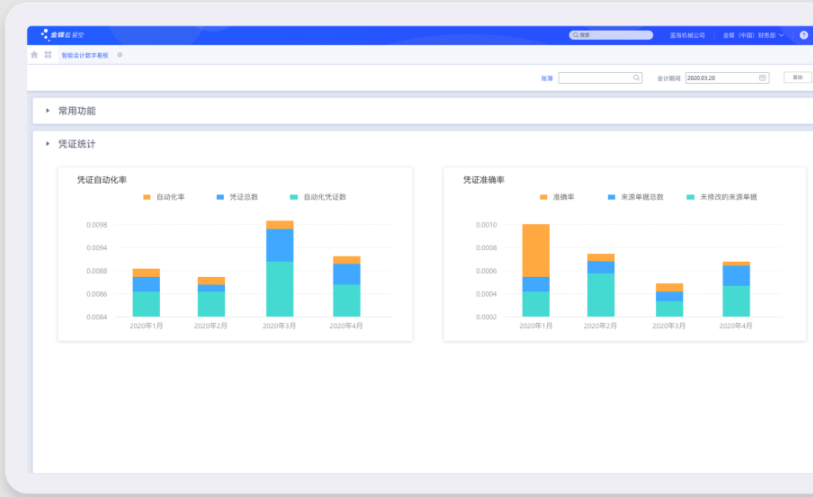Switch to the 智能会计数字看板 tab
The width and height of the screenshot is (813, 497).
click(x=85, y=55)
